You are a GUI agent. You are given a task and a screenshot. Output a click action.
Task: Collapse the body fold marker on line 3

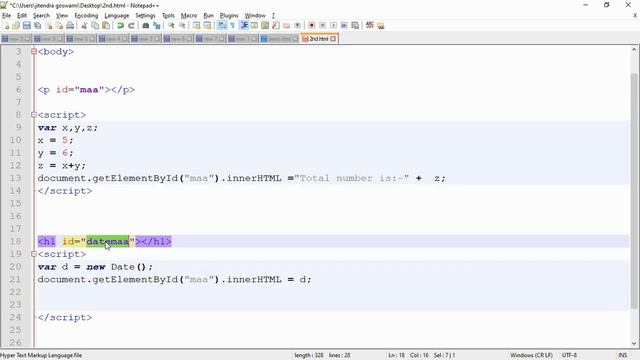pos(34,52)
